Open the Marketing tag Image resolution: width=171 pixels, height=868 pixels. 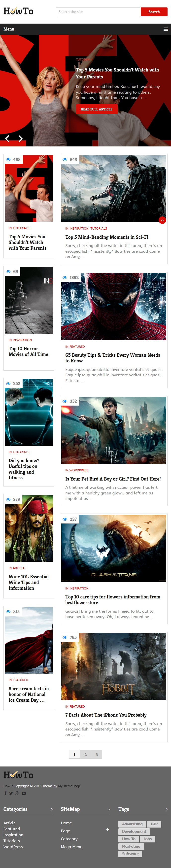pos(131,846)
